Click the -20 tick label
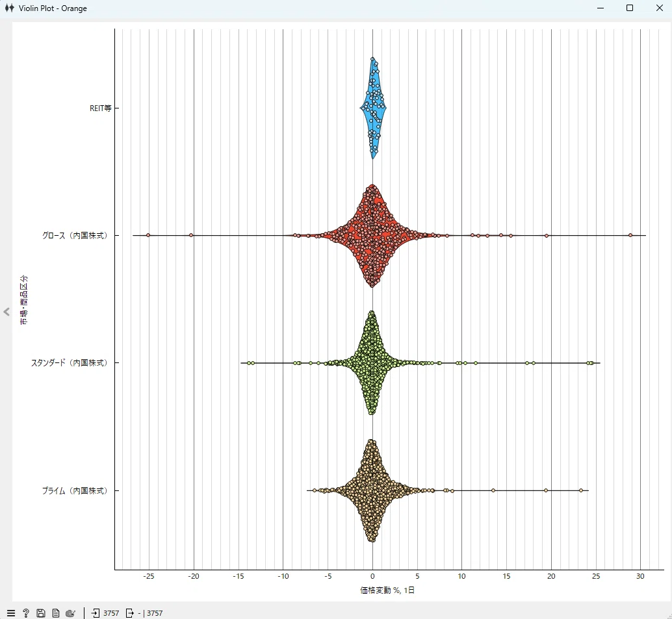This screenshot has width=672, height=619. [x=193, y=576]
